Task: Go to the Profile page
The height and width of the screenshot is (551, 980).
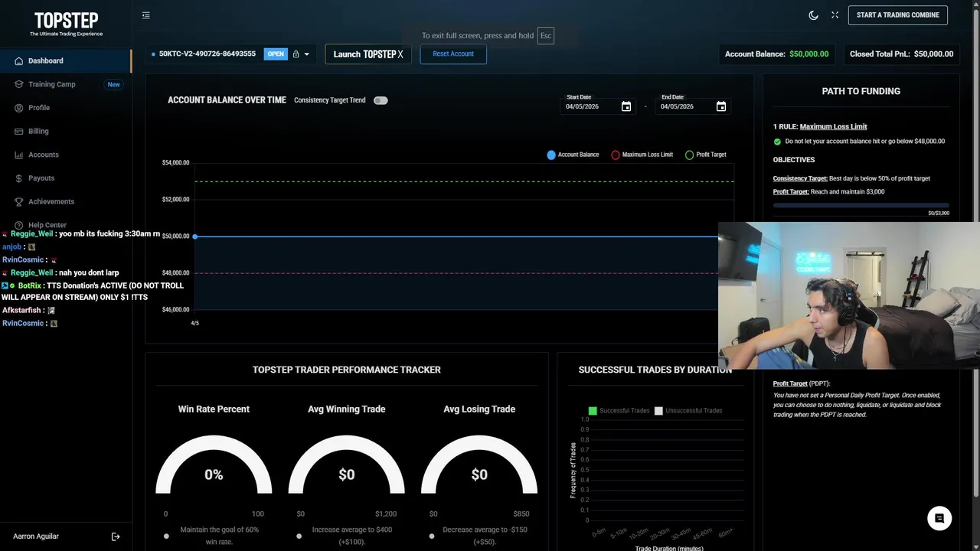Action: click(x=66, y=108)
